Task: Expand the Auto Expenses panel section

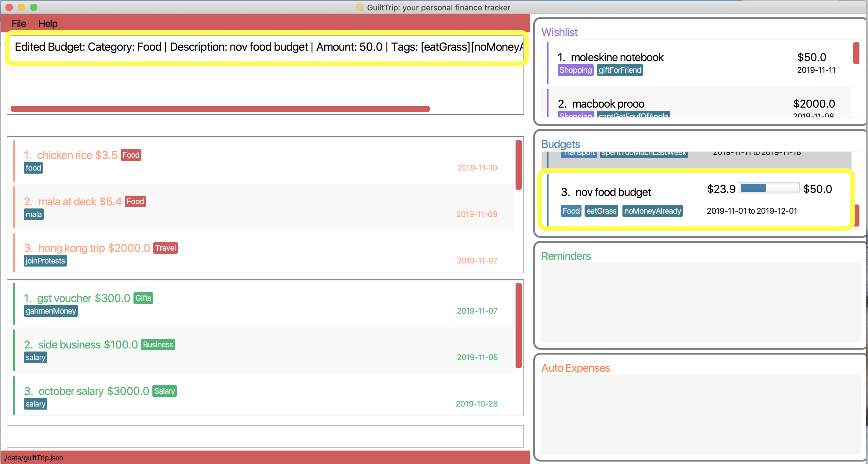Action: 576,368
